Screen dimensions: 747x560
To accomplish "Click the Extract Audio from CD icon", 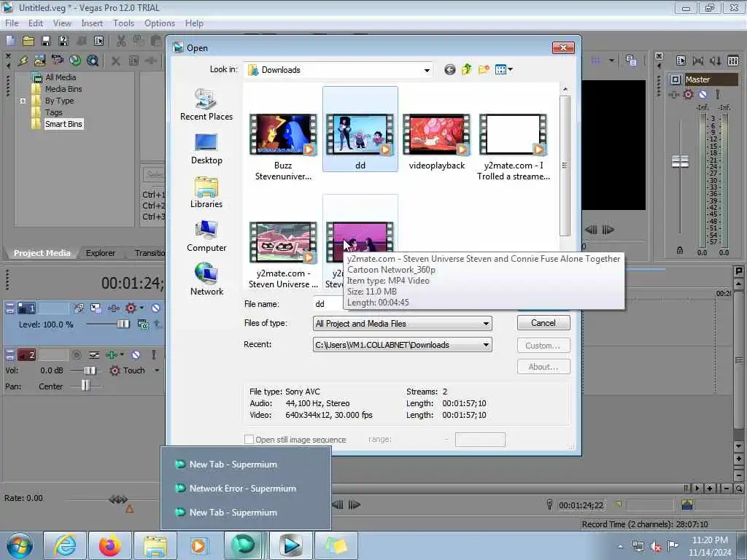I will coord(75,61).
